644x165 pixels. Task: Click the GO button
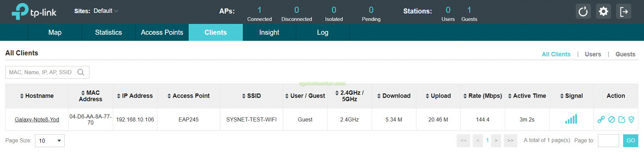coord(631,140)
